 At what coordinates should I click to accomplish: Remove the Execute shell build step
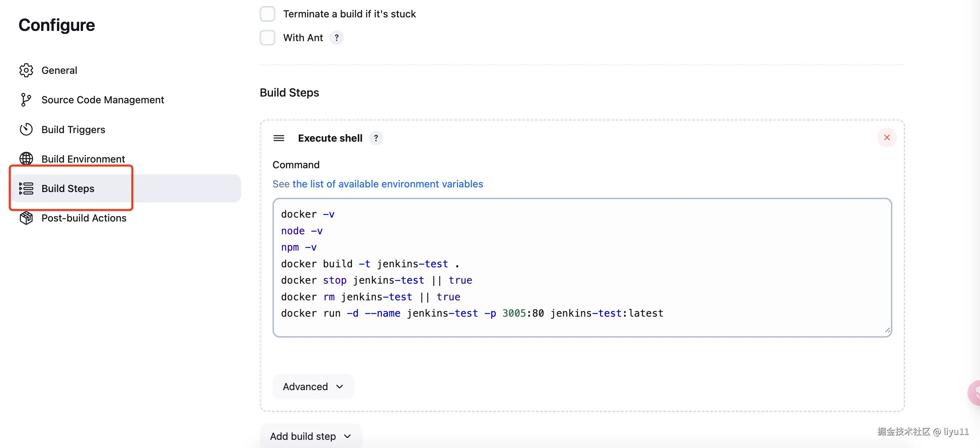(x=886, y=137)
